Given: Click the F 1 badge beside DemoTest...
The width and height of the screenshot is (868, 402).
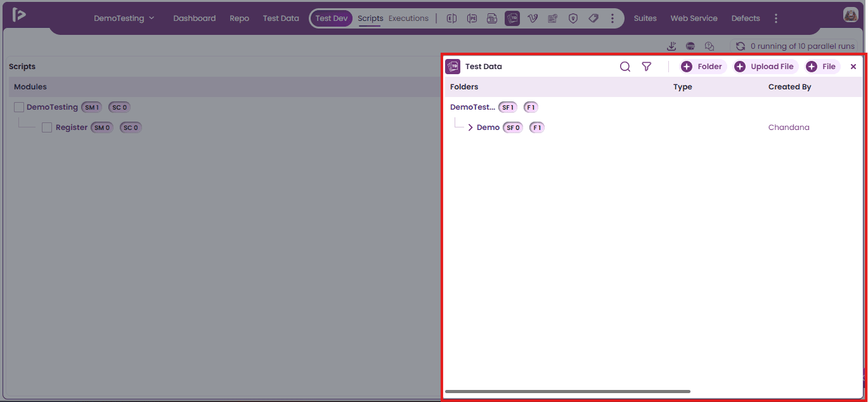Looking at the screenshot, I should pos(531,107).
